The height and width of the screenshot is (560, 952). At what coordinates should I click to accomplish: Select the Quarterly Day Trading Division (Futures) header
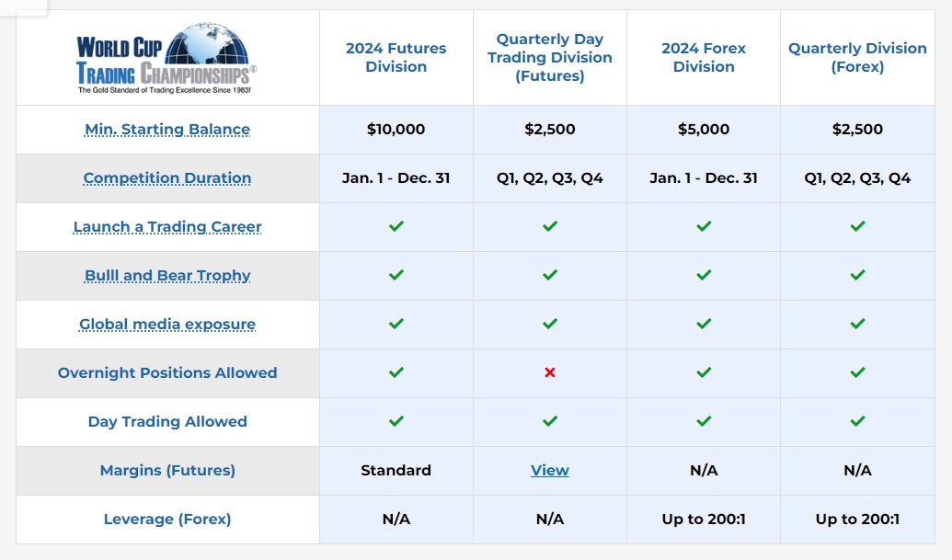[550, 57]
